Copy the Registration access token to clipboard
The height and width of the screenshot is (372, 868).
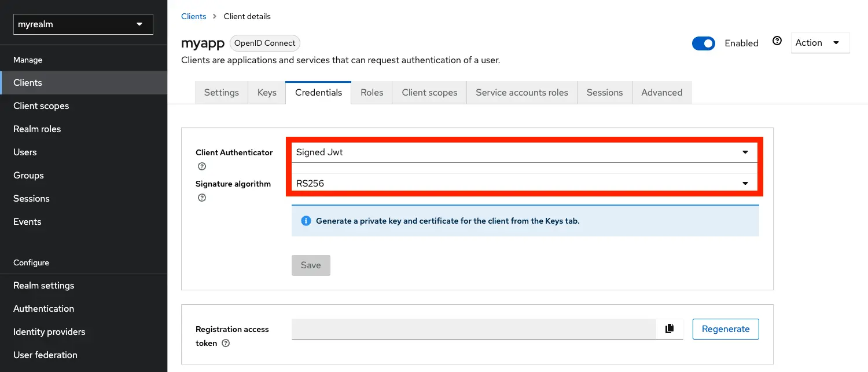tap(670, 329)
